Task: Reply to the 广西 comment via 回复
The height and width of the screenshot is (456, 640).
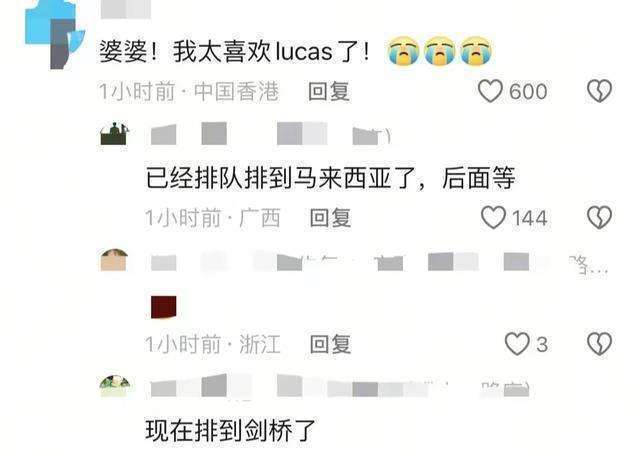Action: (x=330, y=217)
